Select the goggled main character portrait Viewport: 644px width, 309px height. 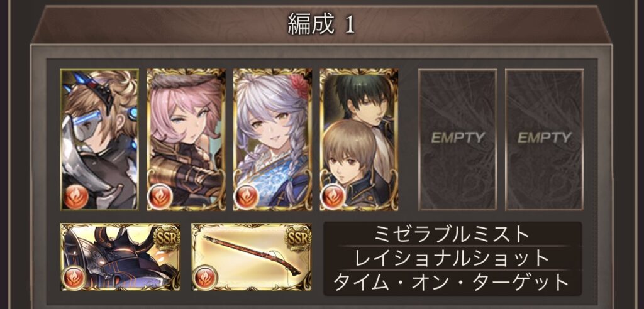[x=99, y=139]
